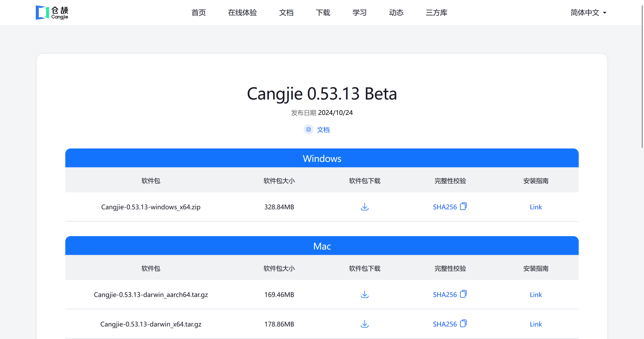Viewport: 644px width, 339px height.
Task: Download the darwin_x64 tar.gz package
Action: (x=364, y=324)
